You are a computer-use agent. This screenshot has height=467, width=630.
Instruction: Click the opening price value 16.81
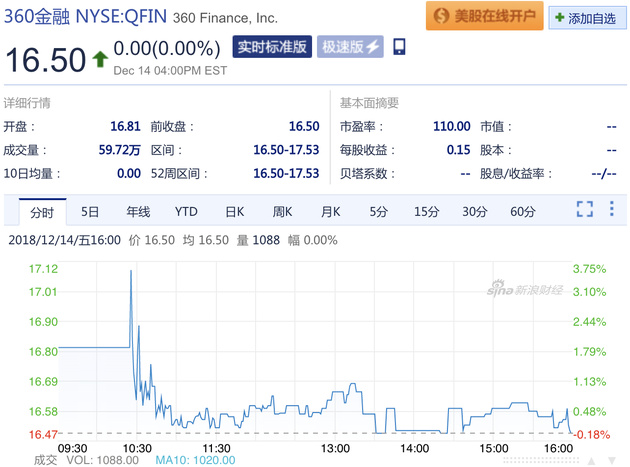coord(125,126)
